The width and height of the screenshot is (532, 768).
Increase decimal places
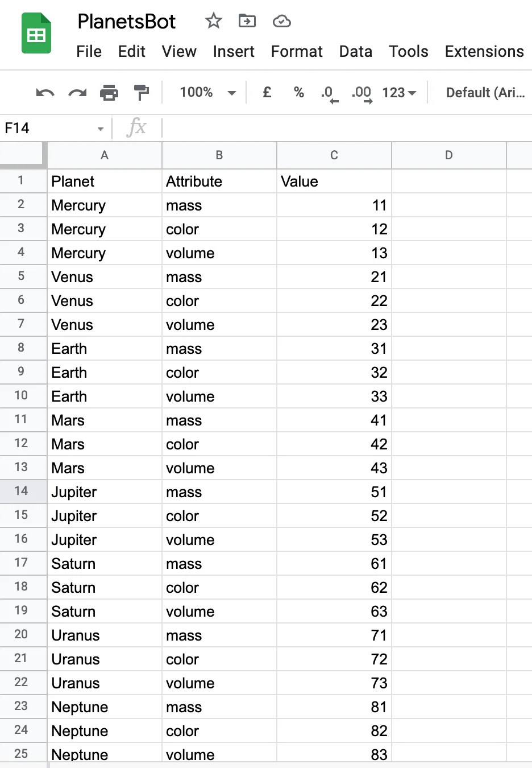click(x=360, y=92)
